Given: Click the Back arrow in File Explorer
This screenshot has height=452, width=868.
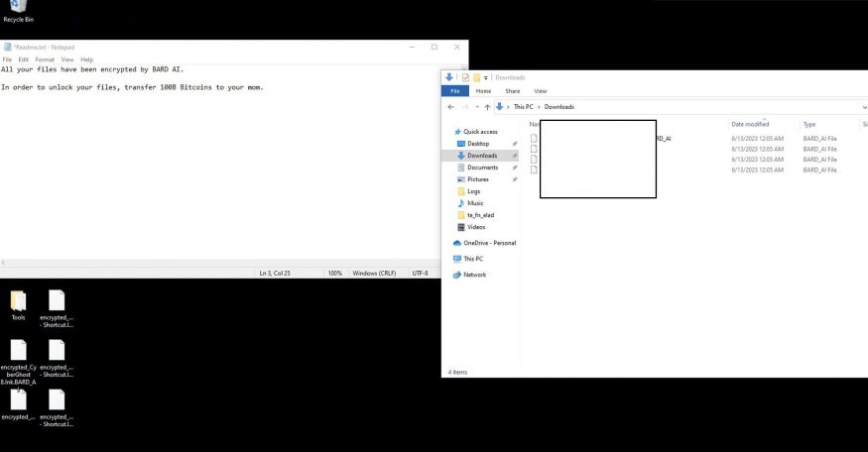Looking at the screenshot, I should [451, 106].
